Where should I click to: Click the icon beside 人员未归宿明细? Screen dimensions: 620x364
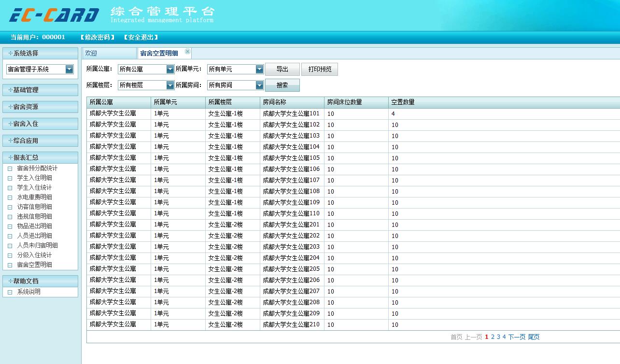[10, 246]
